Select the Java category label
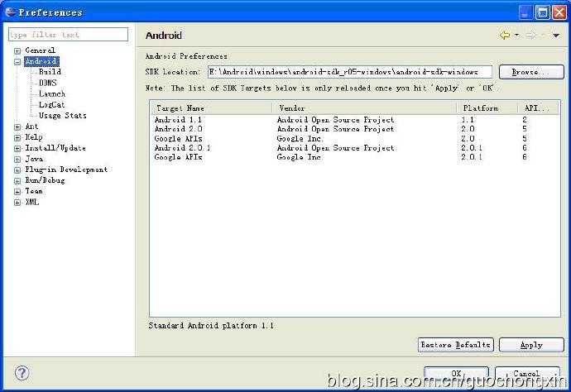Viewport: 571px width, 392px height. (x=34, y=159)
